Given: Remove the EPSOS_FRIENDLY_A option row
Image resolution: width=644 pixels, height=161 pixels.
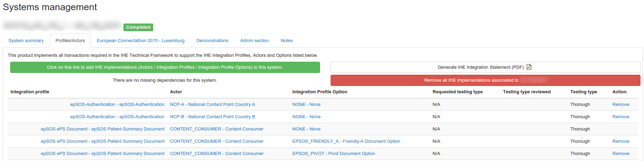Looking at the screenshot, I should [x=621, y=141].
